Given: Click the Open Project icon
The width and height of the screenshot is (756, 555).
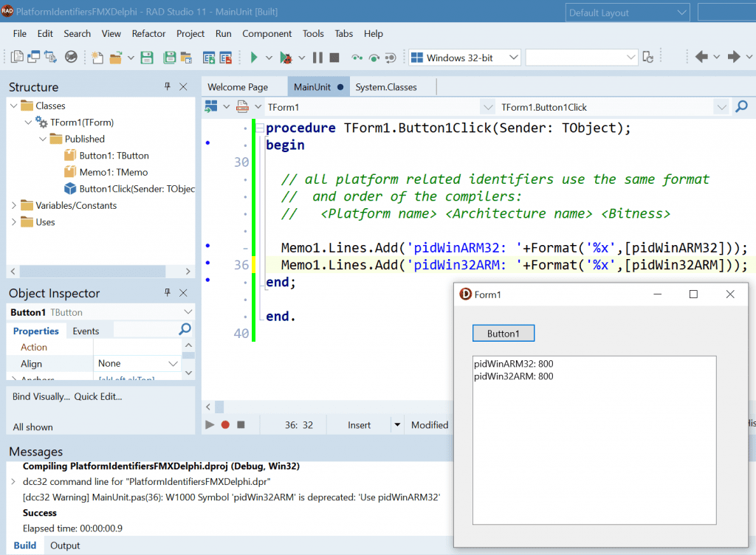Looking at the screenshot, I should [186, 58].
